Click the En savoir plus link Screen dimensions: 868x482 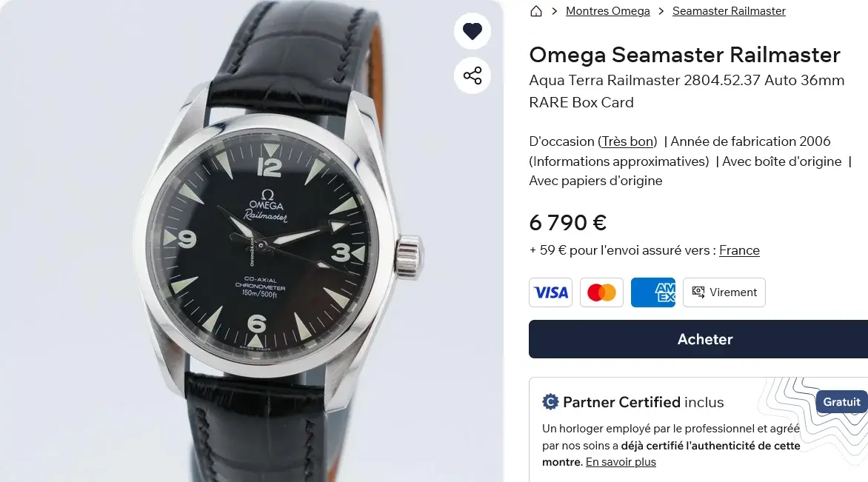(621, 461)
